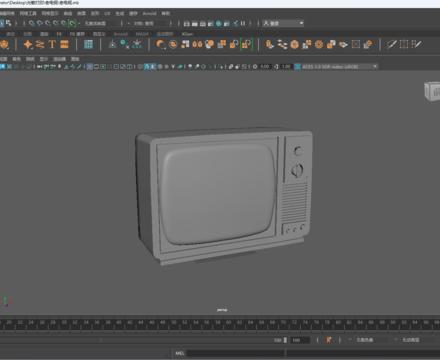Image resolution: width=440 pixels, height=360 pixels.
Task: Switch to the XGen shelf tab
Action: click(x=187, y=34)
